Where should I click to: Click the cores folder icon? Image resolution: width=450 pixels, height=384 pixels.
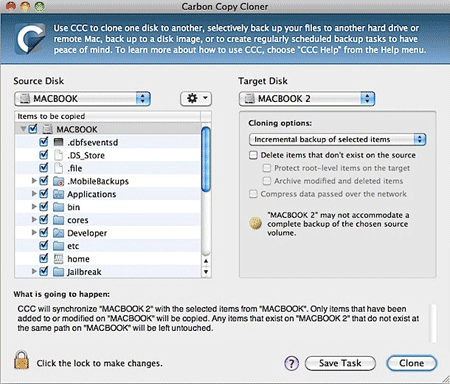click(58, 220)
